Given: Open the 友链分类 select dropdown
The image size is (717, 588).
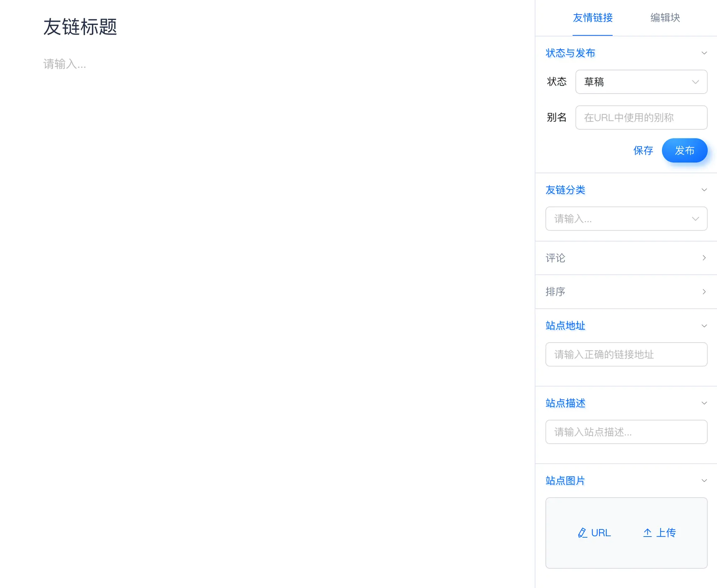Looking at the screenshot, I should 626,219.
